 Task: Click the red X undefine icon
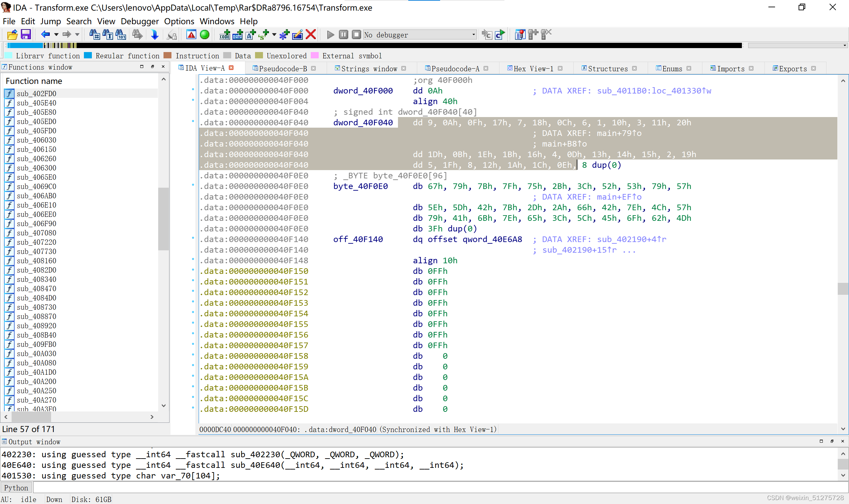(x=311, y=34)
